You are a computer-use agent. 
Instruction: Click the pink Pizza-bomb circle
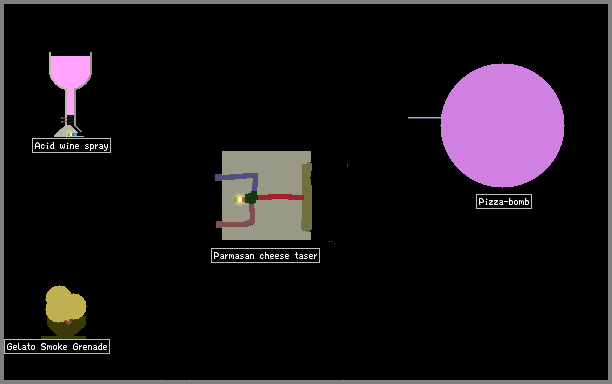coord(502,125)
